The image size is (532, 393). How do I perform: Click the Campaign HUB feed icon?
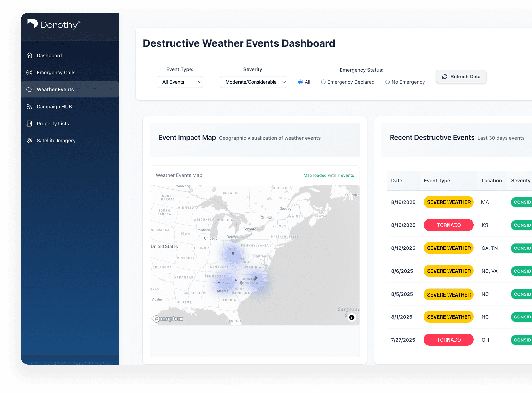click(x=29, y=107)
